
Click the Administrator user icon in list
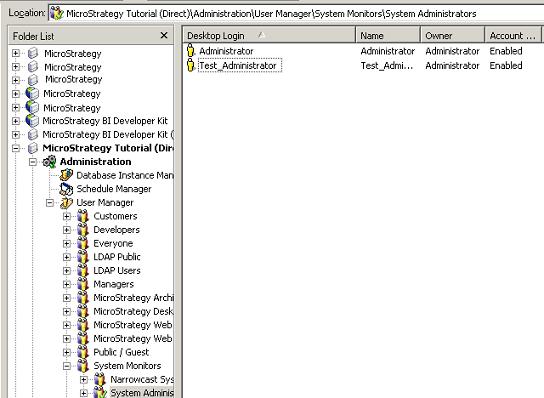[190, 51]
